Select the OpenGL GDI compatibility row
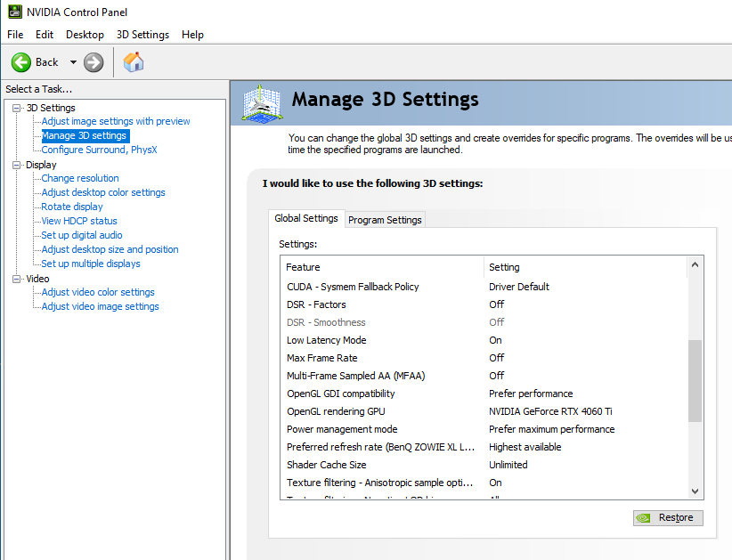This screenshot has height=560, width=732. tap(484, 394)
